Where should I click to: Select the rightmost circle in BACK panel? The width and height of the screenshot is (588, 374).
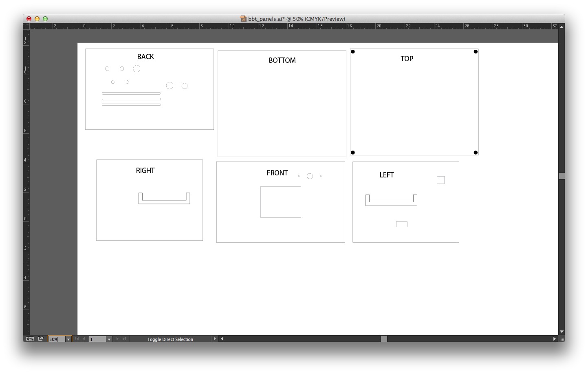point(185,86)
